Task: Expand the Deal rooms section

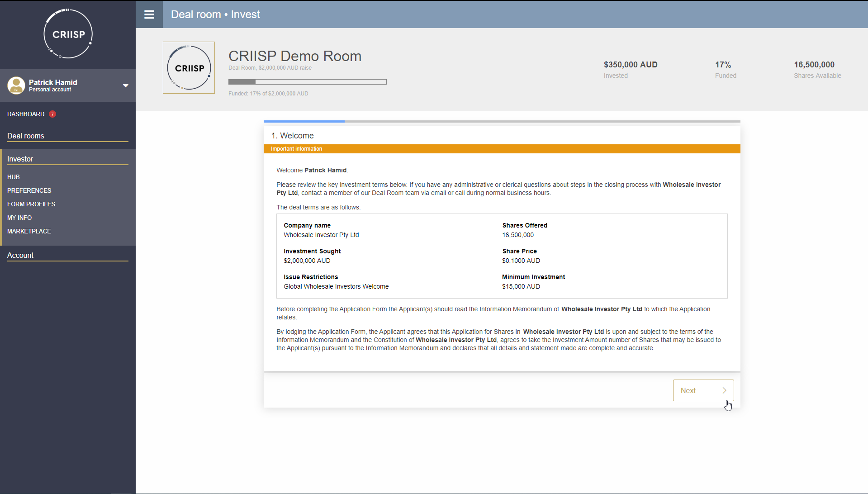Action: click(x=68, y=136)
